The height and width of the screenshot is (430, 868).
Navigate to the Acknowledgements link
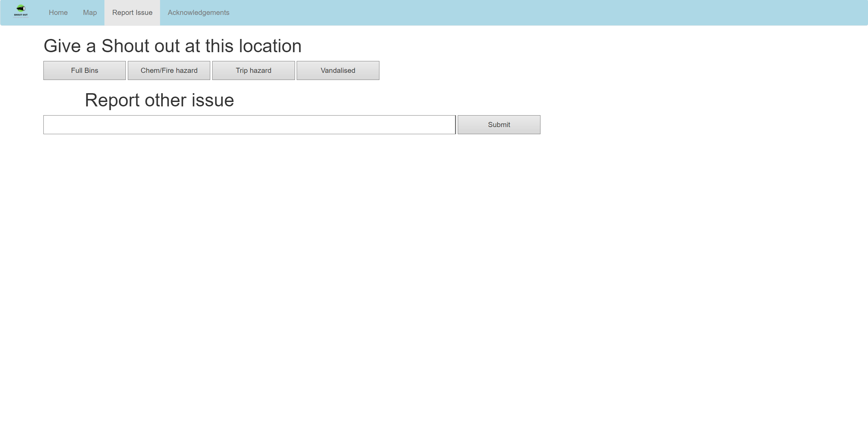pos(198,13)
